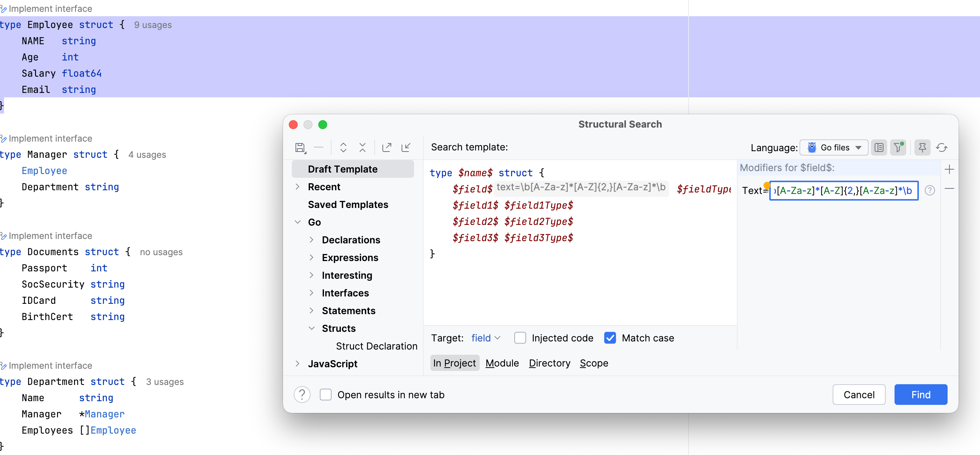Open the Language selector showing Go files
Screen dimensions: 980x455
pos(834,148)
